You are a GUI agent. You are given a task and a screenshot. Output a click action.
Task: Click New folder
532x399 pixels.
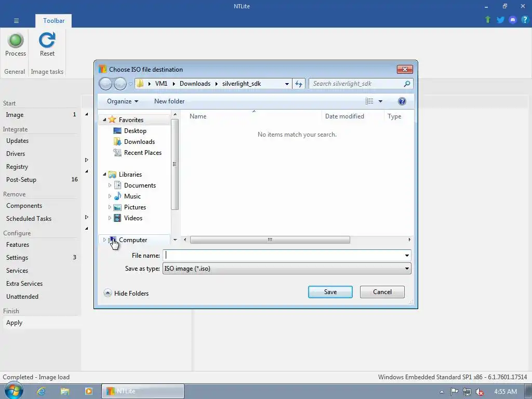pos(169,101)
